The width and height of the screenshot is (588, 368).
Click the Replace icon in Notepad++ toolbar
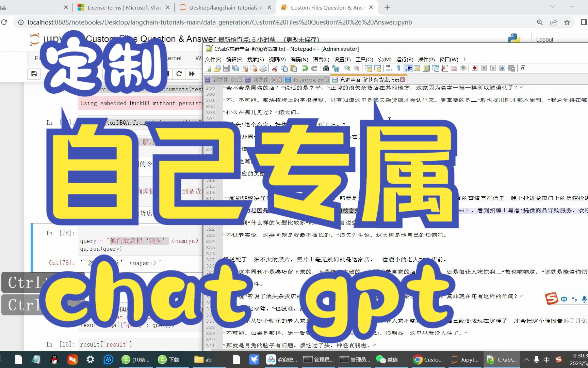pos(336,68)
